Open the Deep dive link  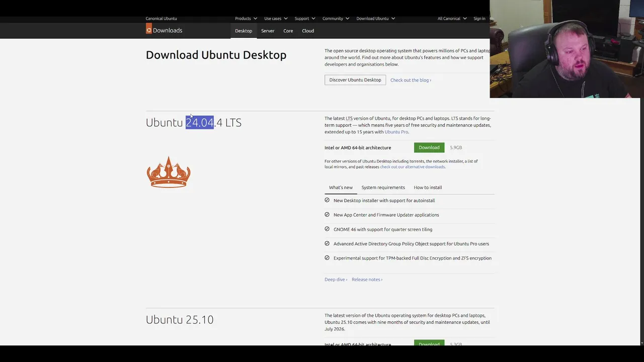tap(336, 280)
